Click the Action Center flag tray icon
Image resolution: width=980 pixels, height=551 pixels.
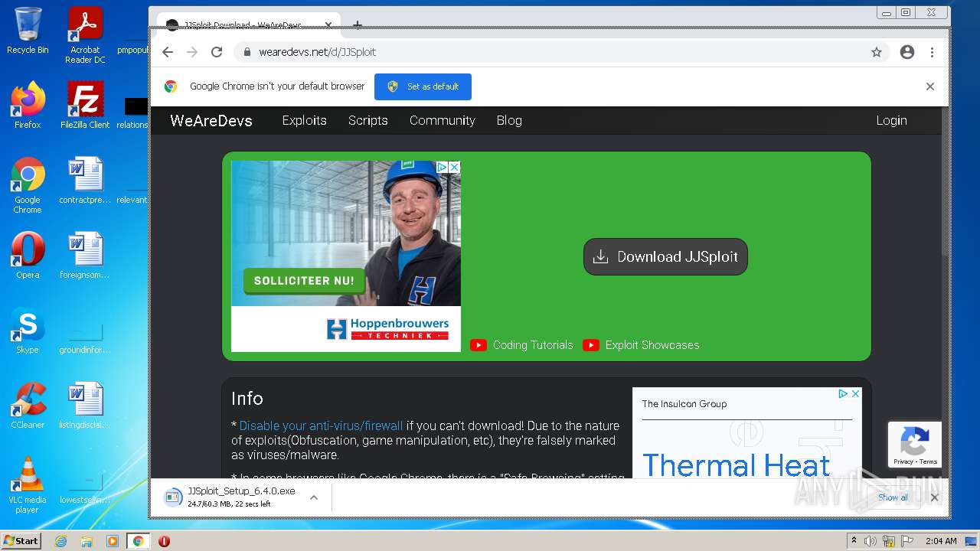pyautogui.click(x=907, y=541)
